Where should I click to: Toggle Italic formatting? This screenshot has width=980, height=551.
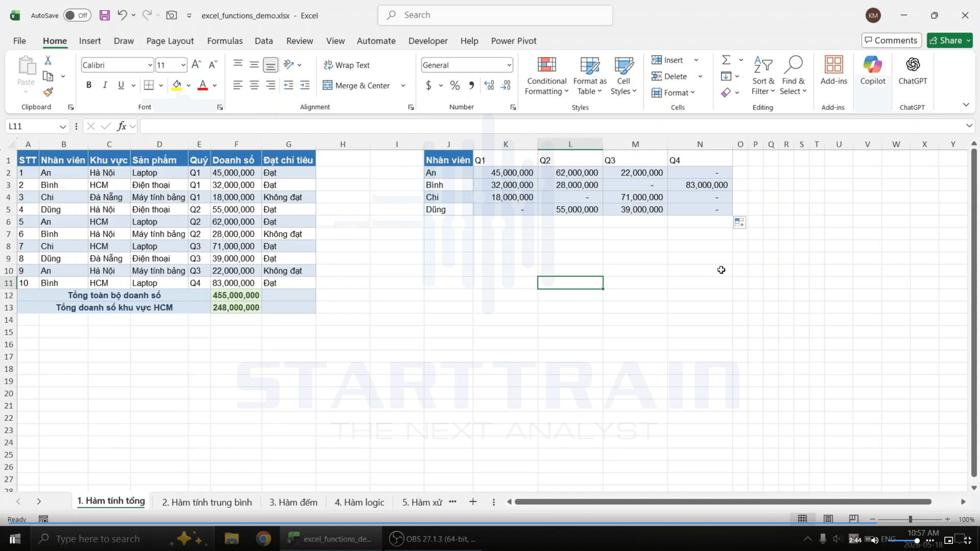pyautogui.click(x=105, y=85)
